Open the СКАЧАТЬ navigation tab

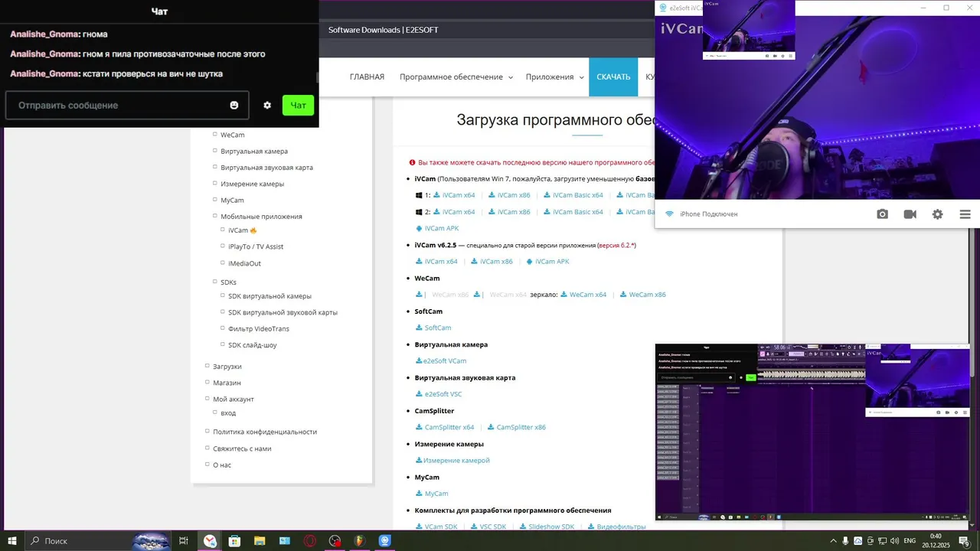tap(613, 77)
